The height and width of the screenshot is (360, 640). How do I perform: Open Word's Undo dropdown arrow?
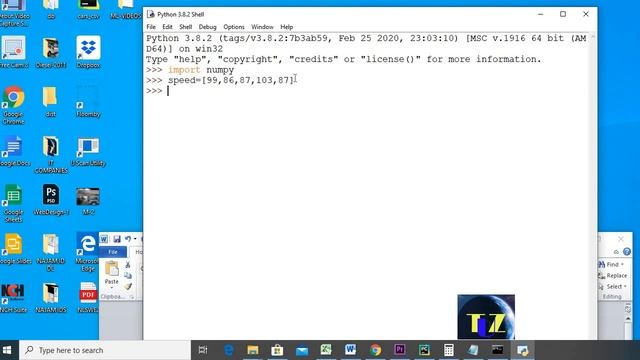pyautogui.click(x=135, y=239)
